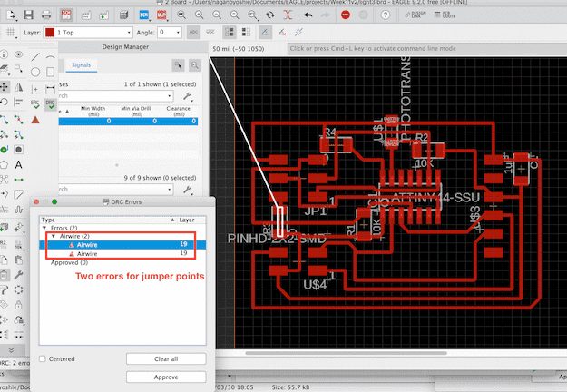Click the red layer color swatch
567x392 pixels.
[49, 32]
